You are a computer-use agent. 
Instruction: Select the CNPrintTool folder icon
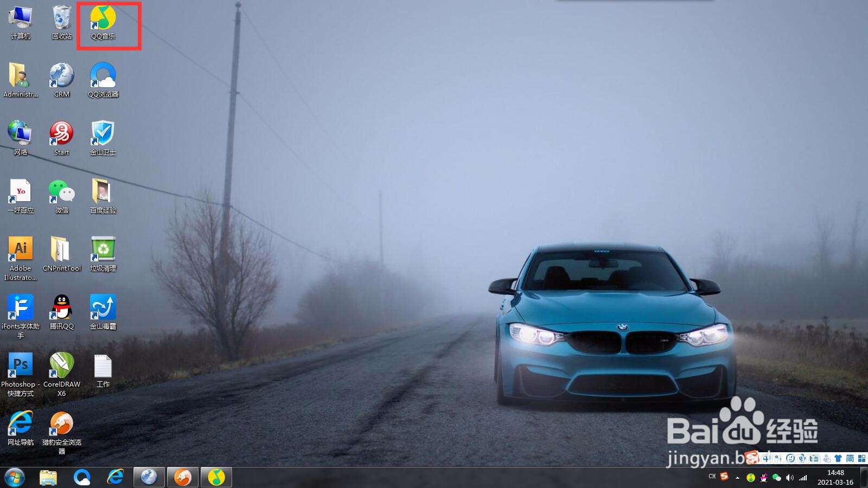pyautogui.click(x=62, y=254)
